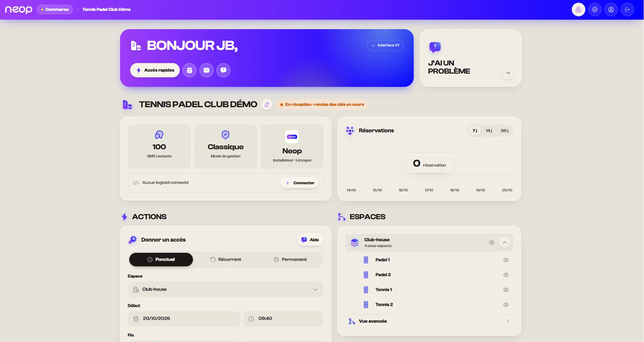
Task: Select the Ponctuel access tab
Action: pos(161,260)
